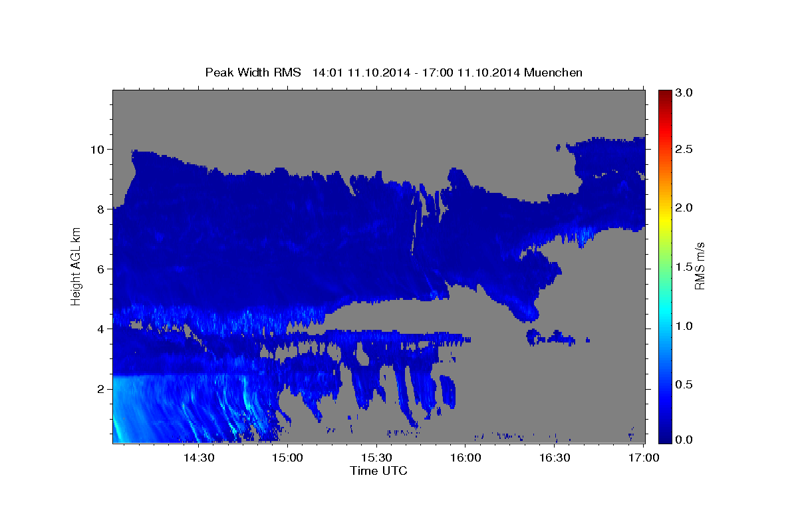The width and height of the screenshot is (798, 532).
Task: Click the colorbar value 1.0
Action: 684,325
